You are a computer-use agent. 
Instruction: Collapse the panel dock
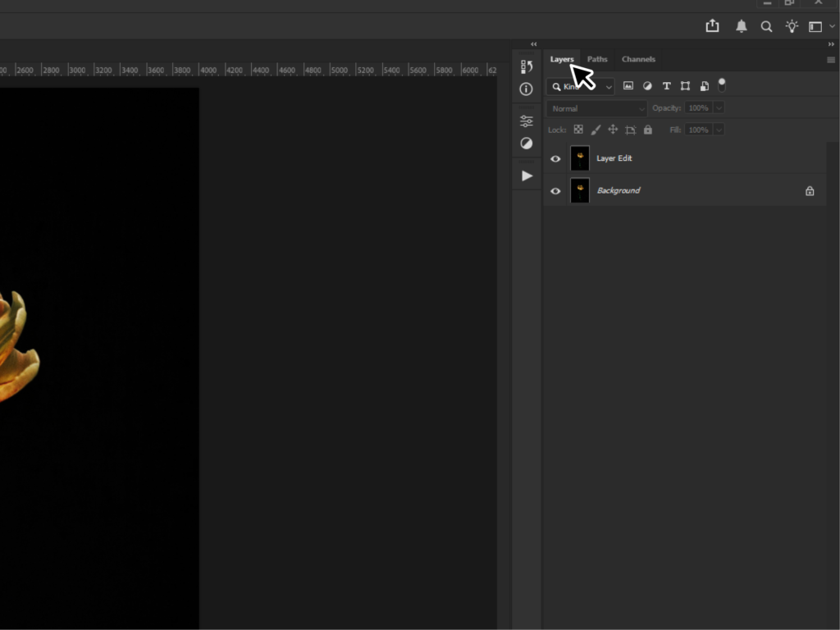pyautogui.click(x=533, y=44)
